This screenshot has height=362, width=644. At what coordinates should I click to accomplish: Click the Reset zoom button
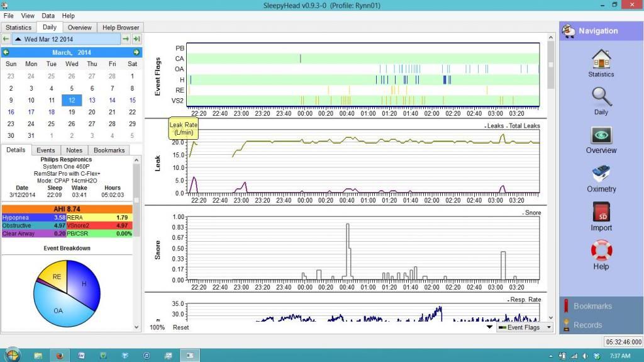[180, 327]
